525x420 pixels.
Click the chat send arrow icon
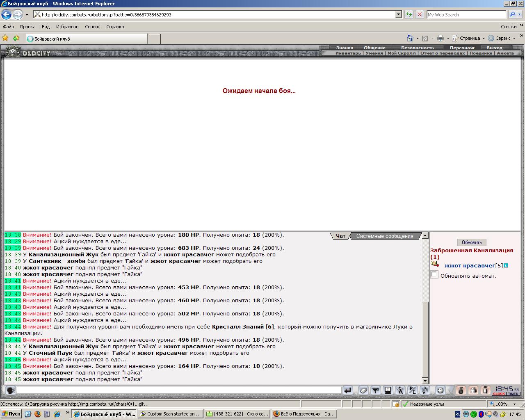pyautogui.click(x=347, y=390)
